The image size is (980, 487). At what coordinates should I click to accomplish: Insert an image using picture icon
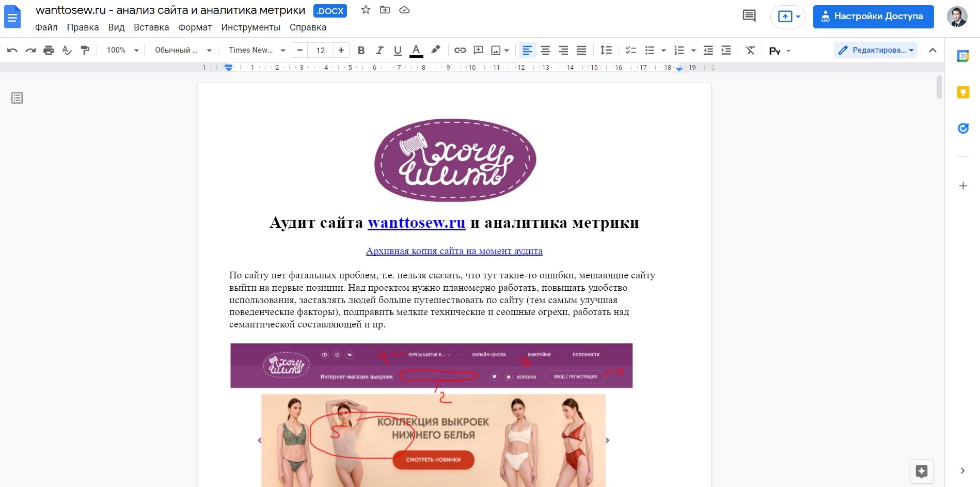(496, 50)
